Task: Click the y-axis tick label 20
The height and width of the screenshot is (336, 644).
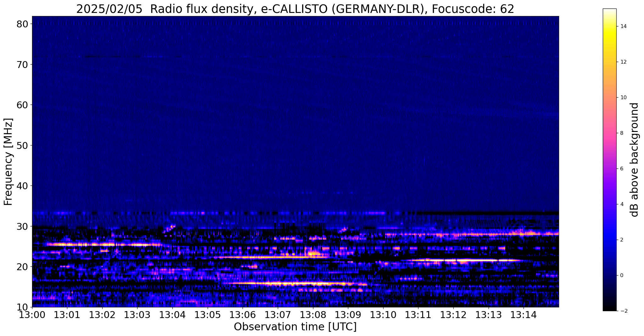Action: [x=23, y=267]
